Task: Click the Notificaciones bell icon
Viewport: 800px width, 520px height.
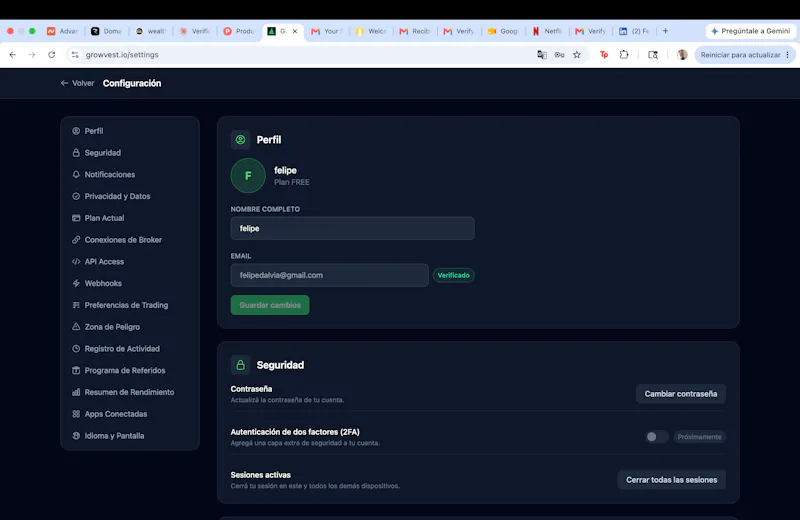Action: click(x=76, y=175)
